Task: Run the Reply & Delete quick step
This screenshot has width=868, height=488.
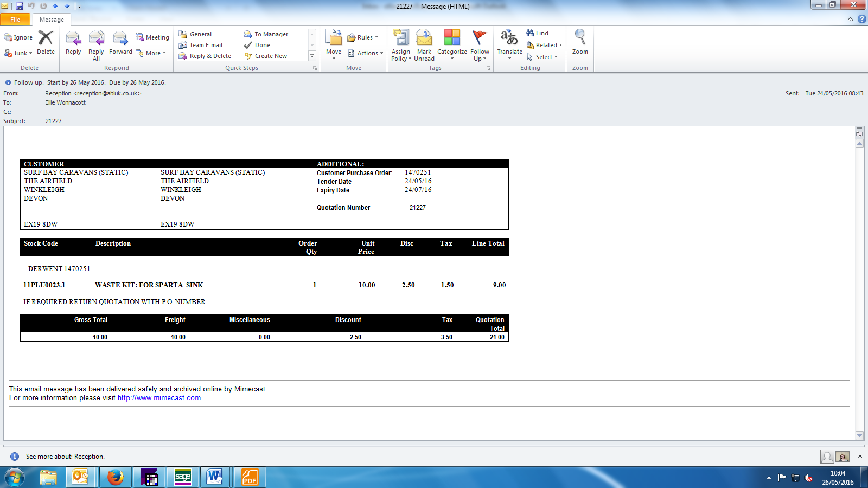Action: pos(205,56)
